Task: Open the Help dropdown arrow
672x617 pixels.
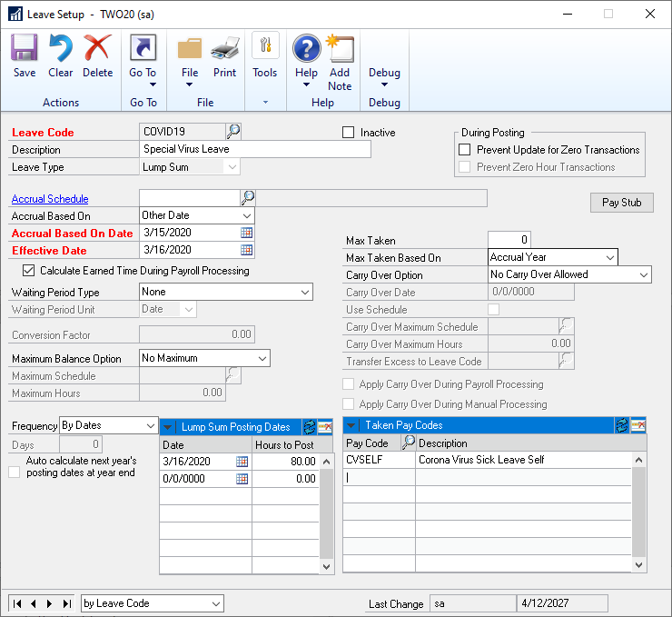Action: coord(306,85)
